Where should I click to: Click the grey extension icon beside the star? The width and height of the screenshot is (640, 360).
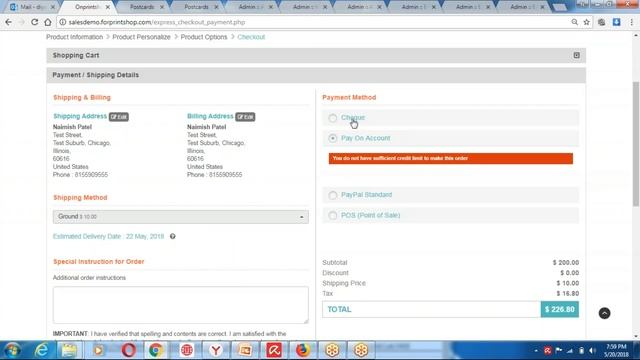pos(602,22)
